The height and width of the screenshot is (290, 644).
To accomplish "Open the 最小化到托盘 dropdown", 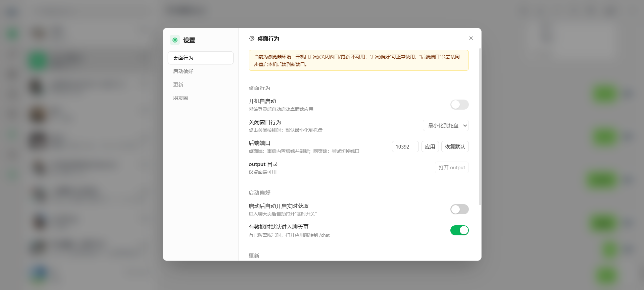I will tap(446, 125).
